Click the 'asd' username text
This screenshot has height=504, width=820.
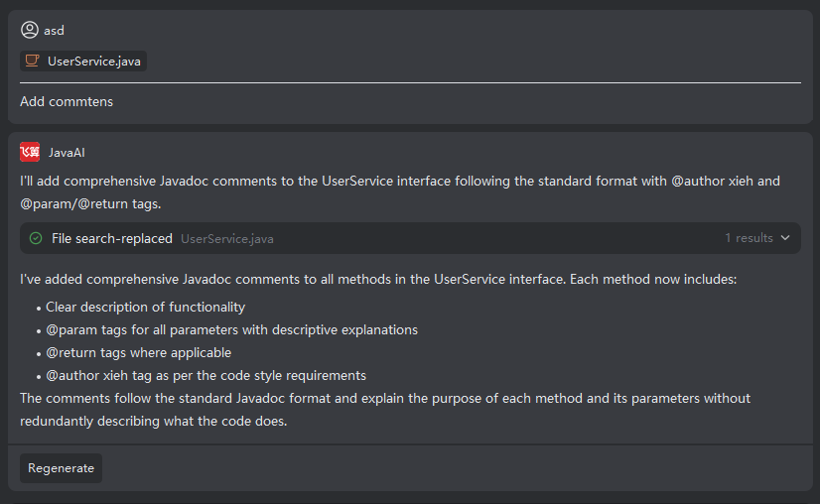pos(54,31)
